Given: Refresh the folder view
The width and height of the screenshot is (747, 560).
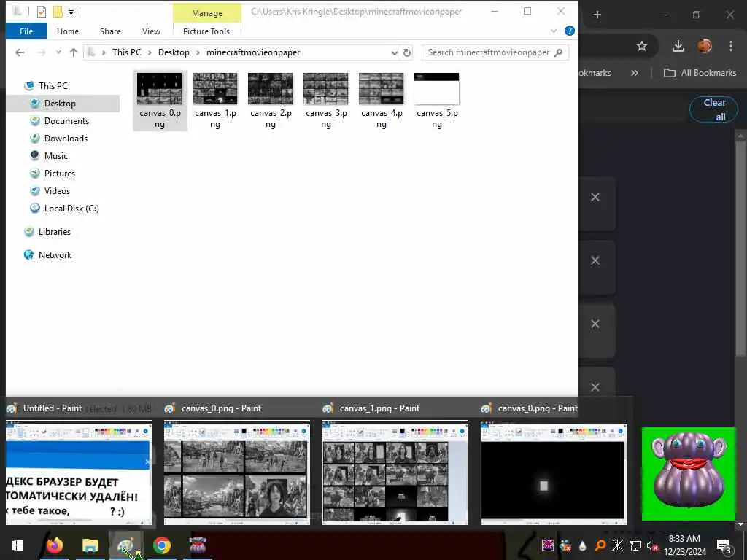Looking at the screenshot, I should pyautogui.click(x=407, y=52).
